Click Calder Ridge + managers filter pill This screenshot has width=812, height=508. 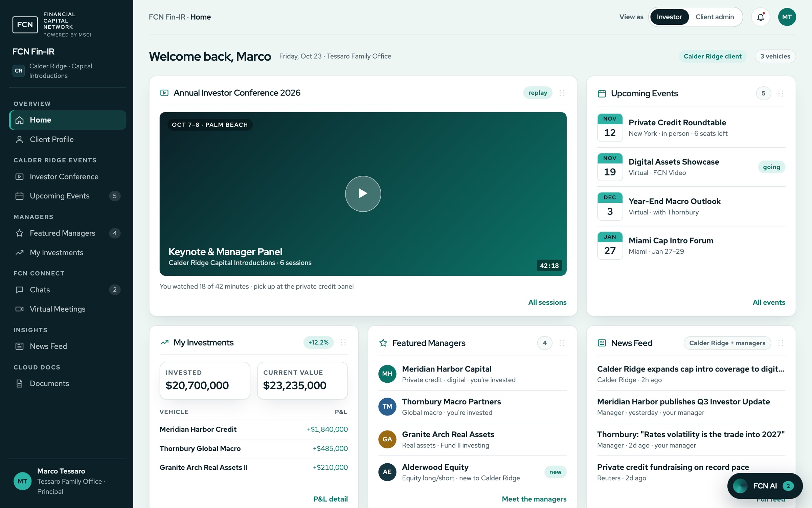tap(727, 343)
